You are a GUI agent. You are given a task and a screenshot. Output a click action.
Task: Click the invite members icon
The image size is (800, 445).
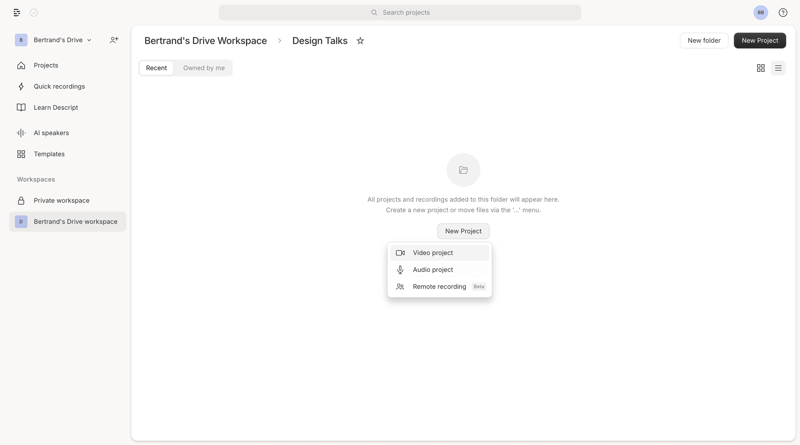click(114, 40)
